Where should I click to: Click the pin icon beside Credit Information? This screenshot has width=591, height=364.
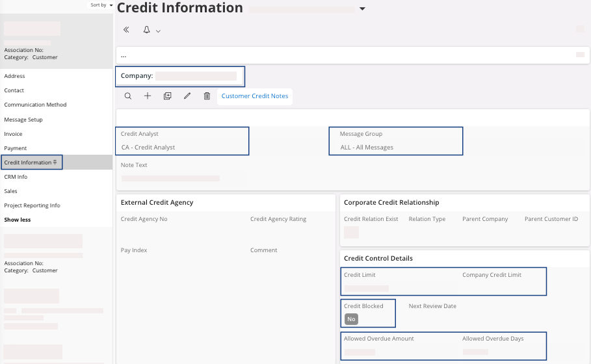coord(55,162)
